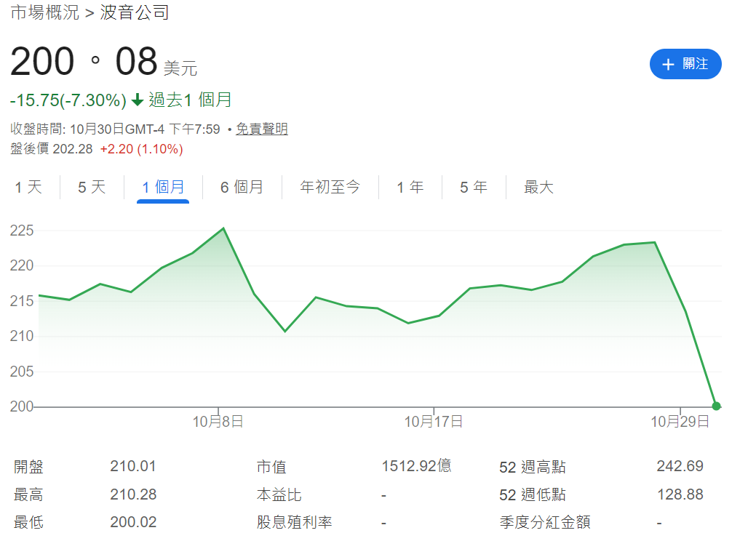The height and width of the screenshot is (533, 756).
Task: Select the 5 天 time range
Action: coord(89,187)
